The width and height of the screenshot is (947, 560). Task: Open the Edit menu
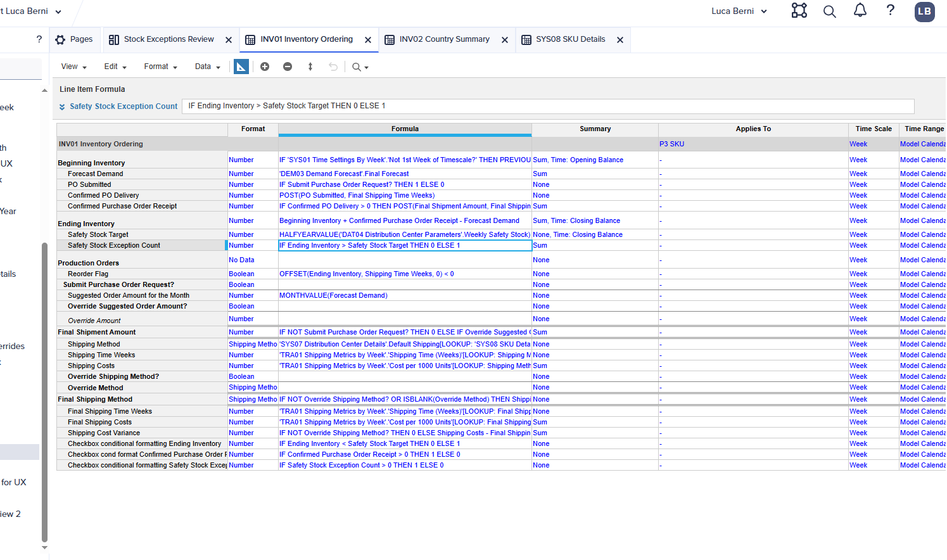[x=115, y=67]
